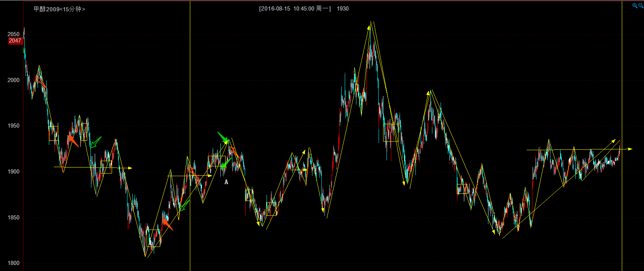Click the 1900 price axis label

(14, 172)
